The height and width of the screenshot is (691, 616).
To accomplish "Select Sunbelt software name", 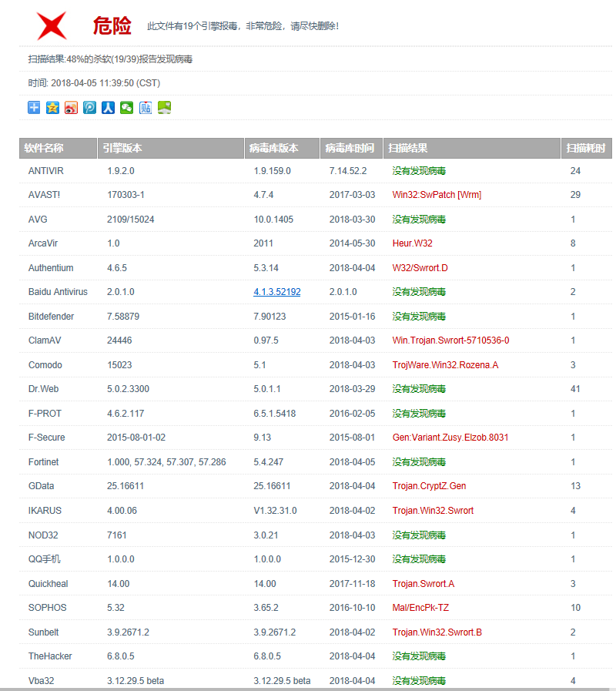I will pyautogui.click(x=43, y=632).
